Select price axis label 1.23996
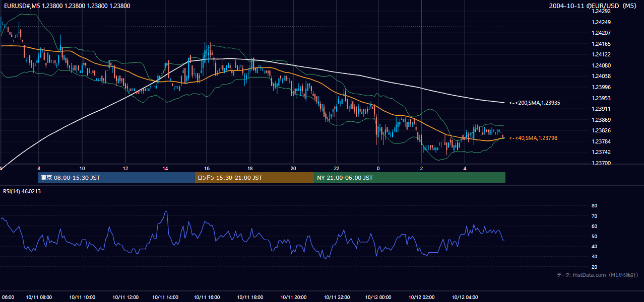 click(601, 87)
